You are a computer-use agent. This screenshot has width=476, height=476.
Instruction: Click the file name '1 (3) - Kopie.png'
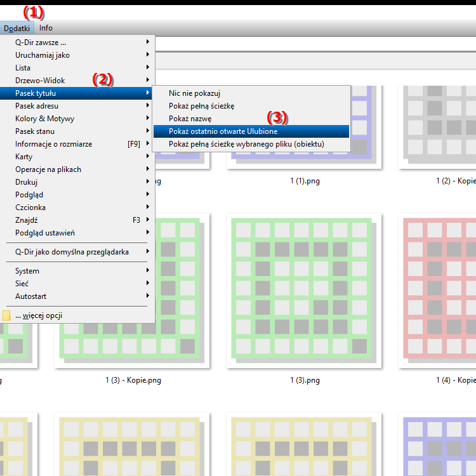coord(133,380)
